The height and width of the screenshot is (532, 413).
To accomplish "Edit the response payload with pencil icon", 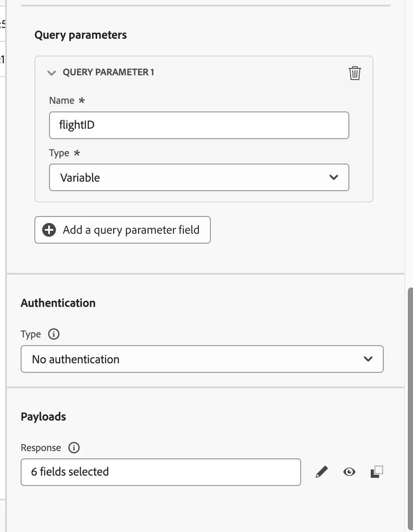I will [322, 472].
